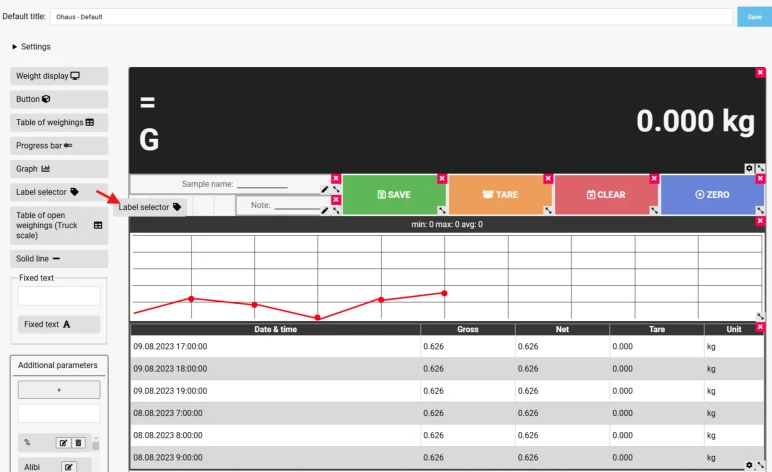Select Label selector in the sidebar palette
Image resolution: width=772 pixels, height=472 pixels.
point(59,192)
